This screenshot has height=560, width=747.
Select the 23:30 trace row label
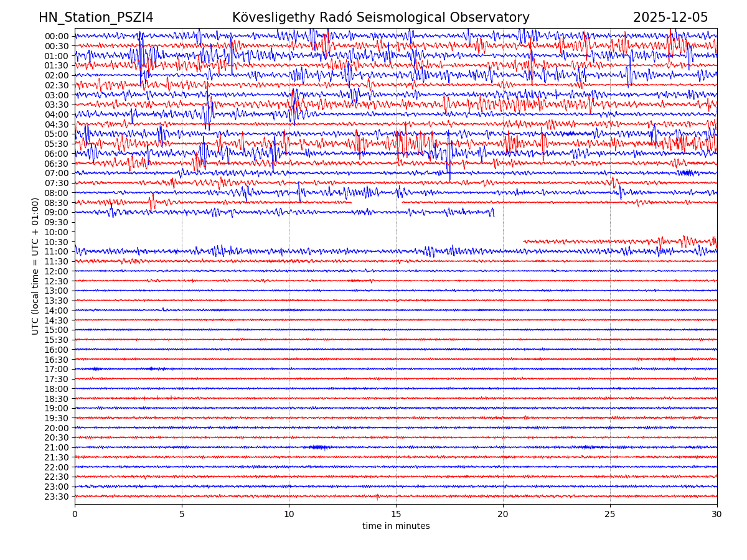57,497
